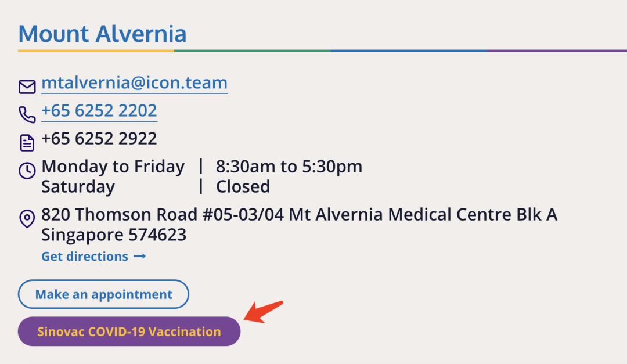Select the fax number +65 6252 2922
Image resolution: width=627 pixels, height=364 pixels.
tap(99, 139)
